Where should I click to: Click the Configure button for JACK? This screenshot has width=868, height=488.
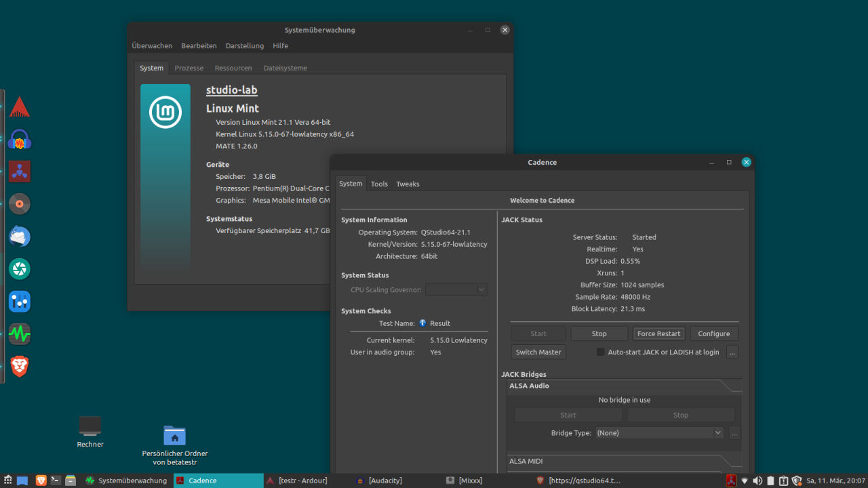coord(713,333)
